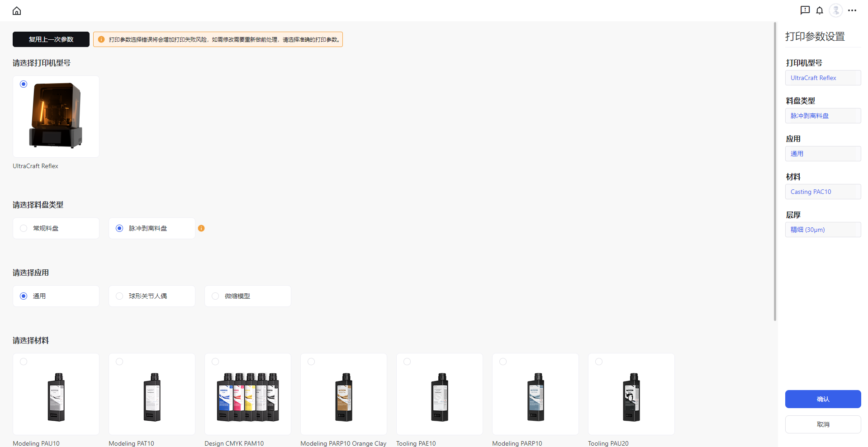The height and width of the screenshot is (447, 868).
Task: Click the 'Modeling PARP10 Orange Clay' name
Action: [x=343, y=443]
